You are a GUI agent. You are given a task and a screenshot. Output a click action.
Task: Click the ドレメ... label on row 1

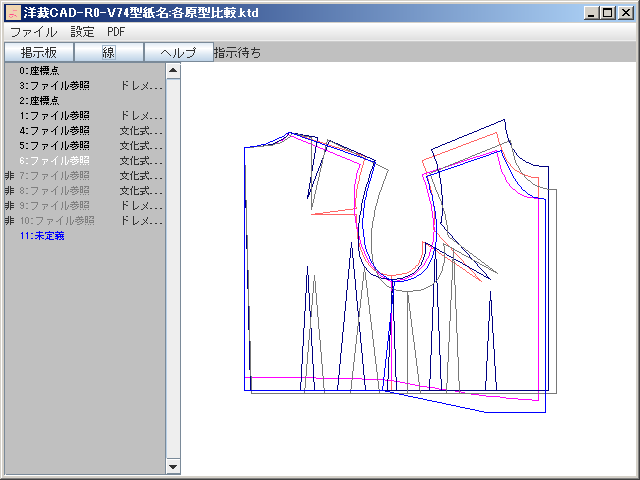(x=142, y=116)
